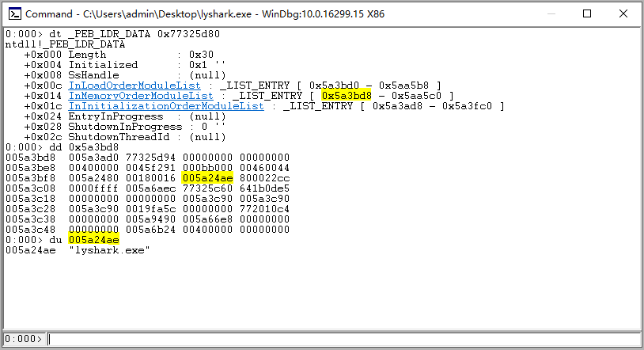Click value 000bb000 in dump
Image resolution: width=644 pixels, height=350 pixels.
point(207,168)
